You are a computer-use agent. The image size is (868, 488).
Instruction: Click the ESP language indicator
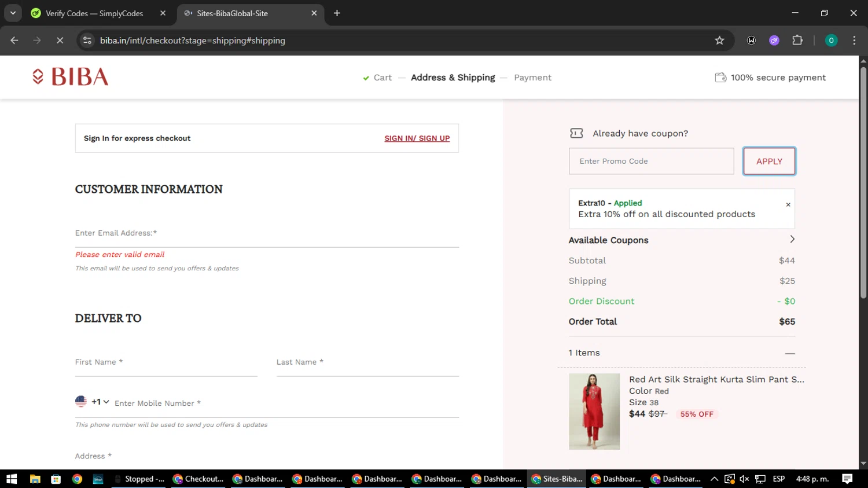(779, 479)
